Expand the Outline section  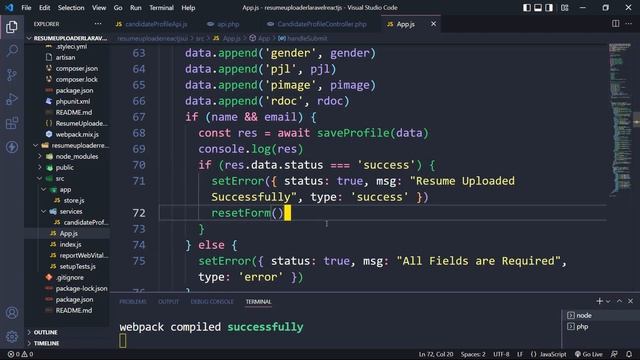tap(67, 332)
